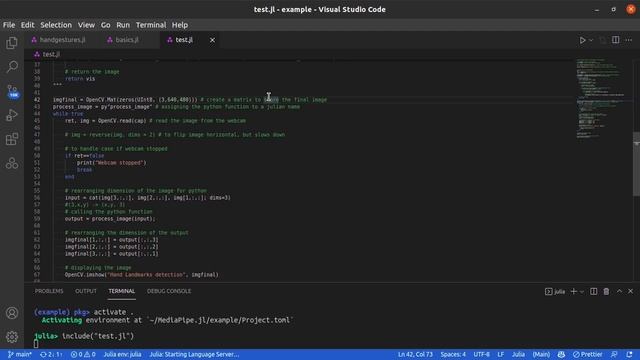This screenshot has width=640, height=360.
Task: Open the Search view in activity bar
Action: pyautogui.click(x=12, y=67)
